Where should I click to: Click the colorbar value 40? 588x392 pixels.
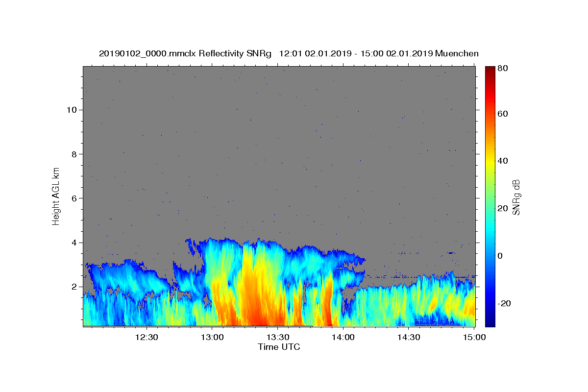click(x=502, y=161)
